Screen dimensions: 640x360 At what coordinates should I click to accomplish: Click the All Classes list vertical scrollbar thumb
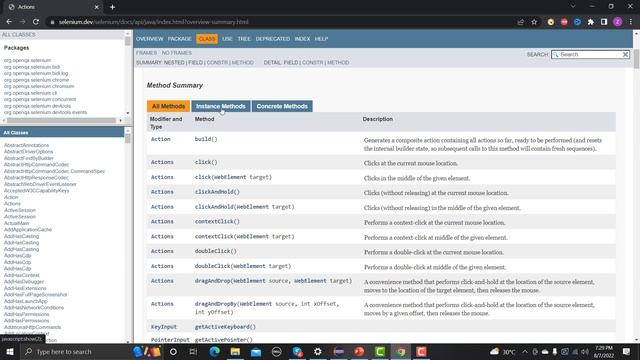[128, 138]
